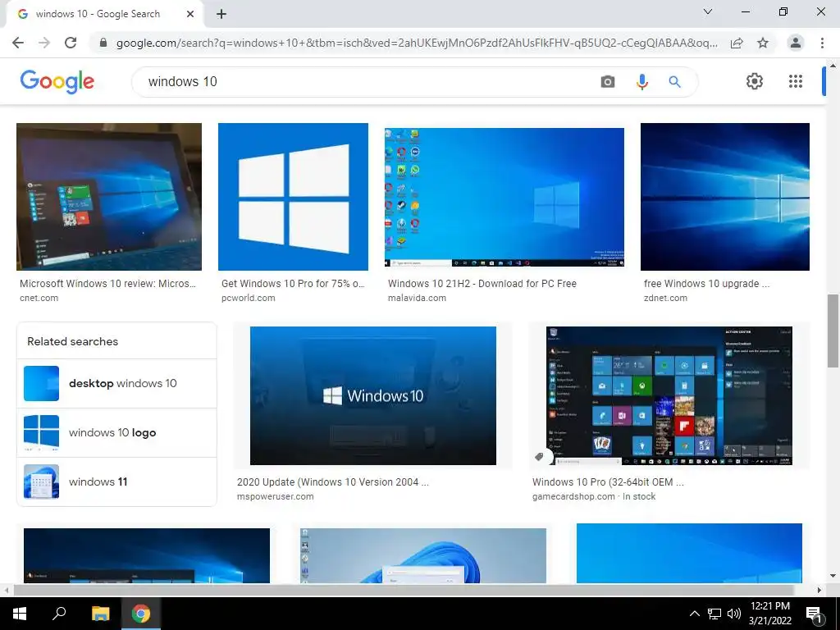Click the malavida.com source text
The height and width of the screenshot is (630, 840).
(417, 298)
